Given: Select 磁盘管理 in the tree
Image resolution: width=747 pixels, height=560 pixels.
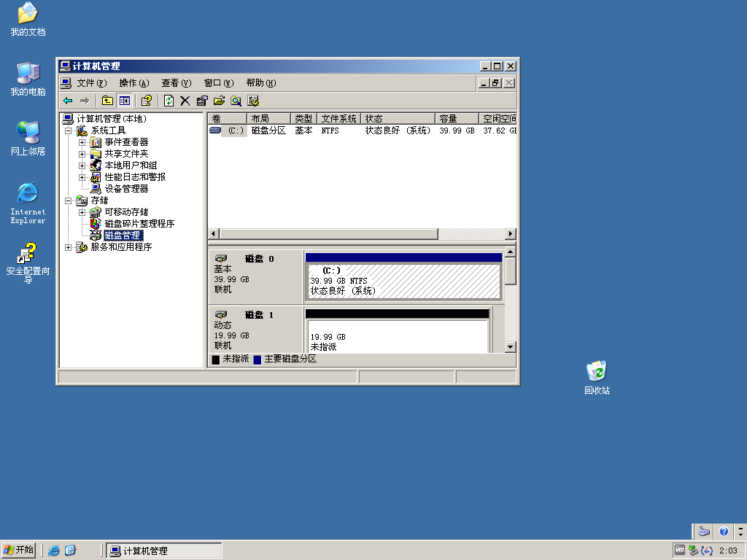Looking at the screenshot, I should 123,236.
